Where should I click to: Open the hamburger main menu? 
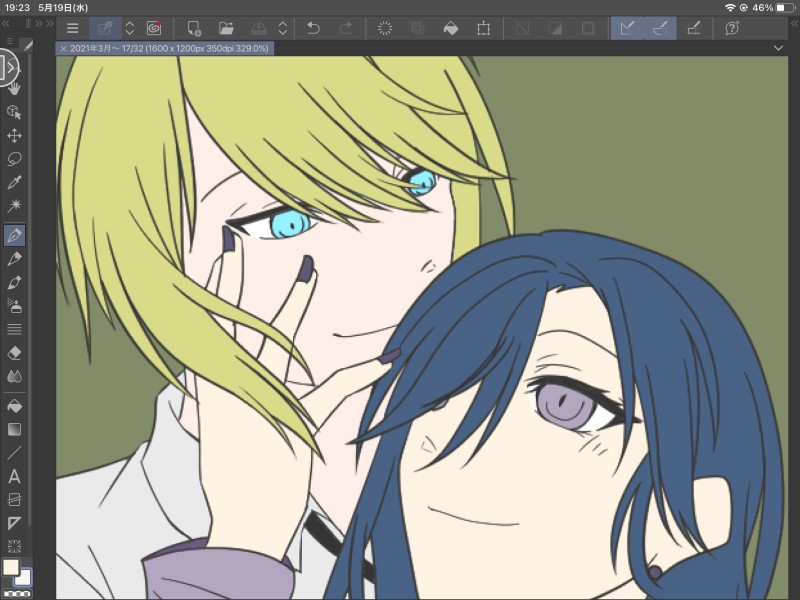pos(72,28)
